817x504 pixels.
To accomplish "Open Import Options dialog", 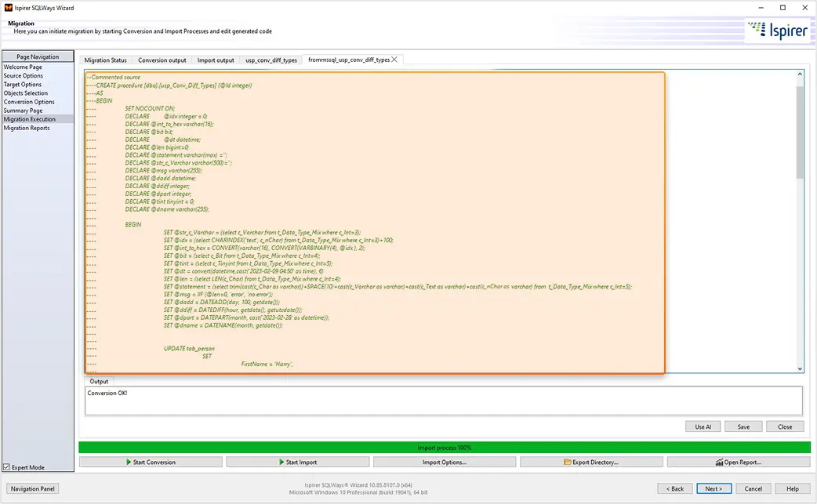I will [445, 462].
